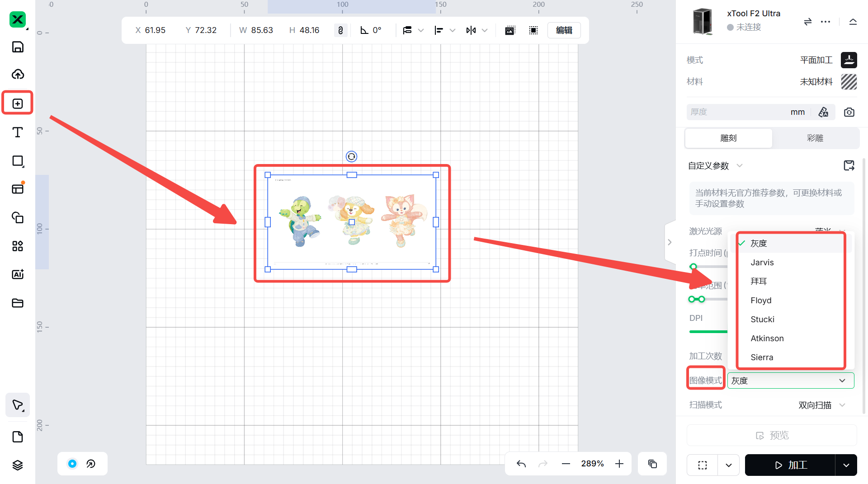Switch to the 彩雕 tab
Image resolution: width=868 pixels, height=484 pixels.
pyautogui.click(x=815, y=138)
